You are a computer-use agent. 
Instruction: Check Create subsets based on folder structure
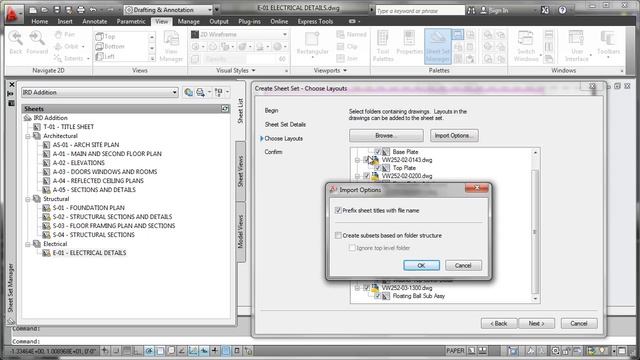(338, 236)
